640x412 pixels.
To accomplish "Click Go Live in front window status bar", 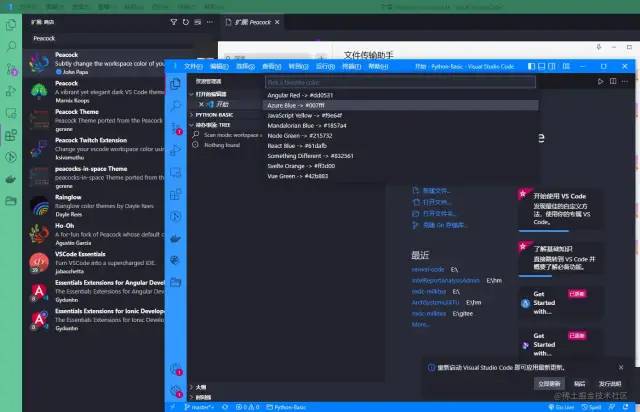I will tap(561, 407).
